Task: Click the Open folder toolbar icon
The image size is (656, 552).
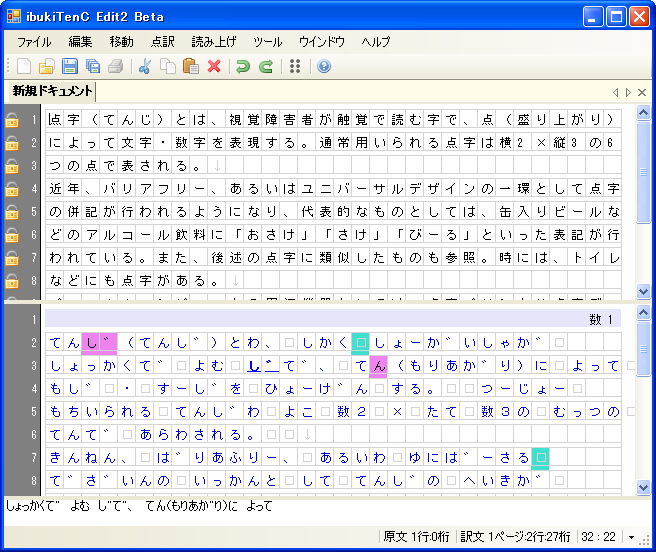Action: pyautogui.click(x=46, y=66)
